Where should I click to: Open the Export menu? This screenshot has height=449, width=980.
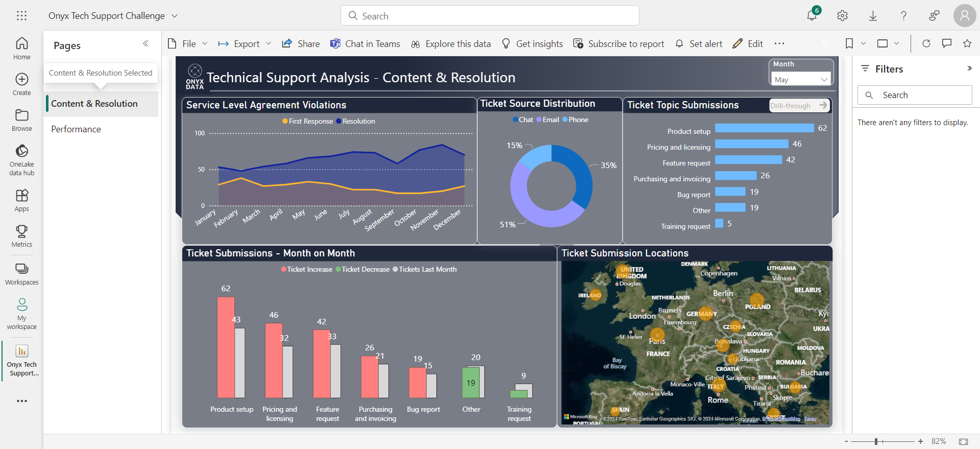pos(244,43)
